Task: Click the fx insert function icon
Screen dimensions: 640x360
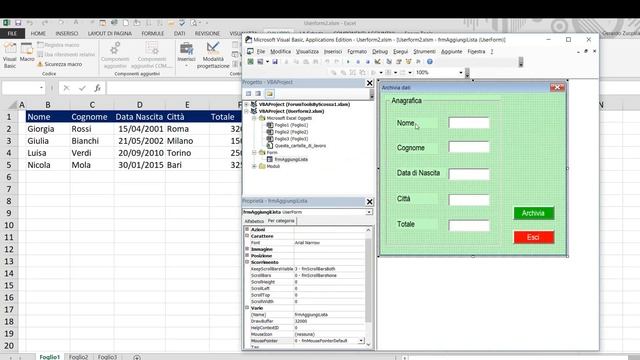Action: pos(97,88)
